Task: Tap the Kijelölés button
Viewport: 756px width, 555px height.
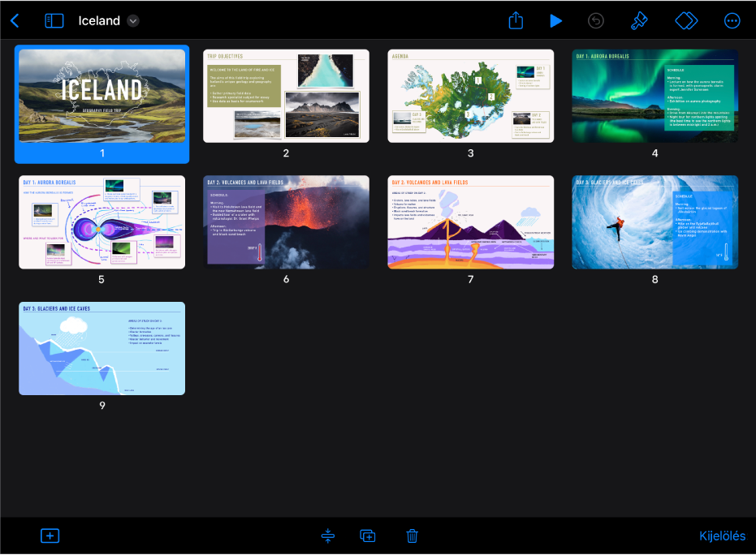Action: [x=722, y=536]
